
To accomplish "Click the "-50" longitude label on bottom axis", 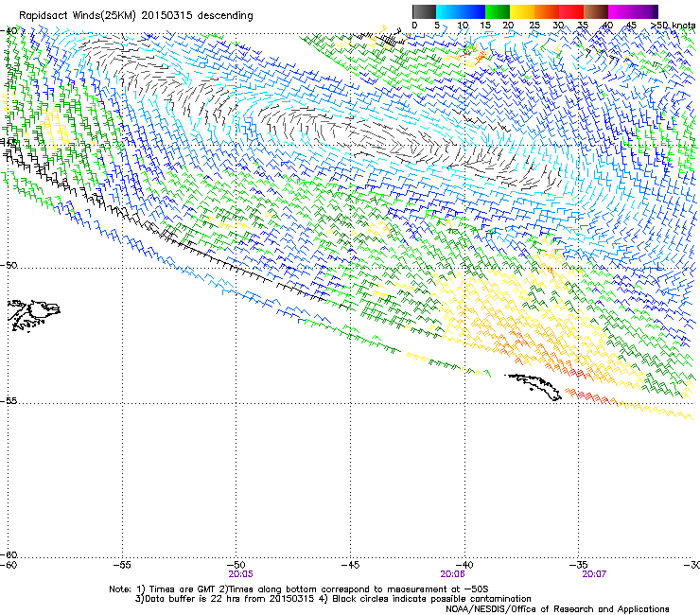I will click(236, 565).
